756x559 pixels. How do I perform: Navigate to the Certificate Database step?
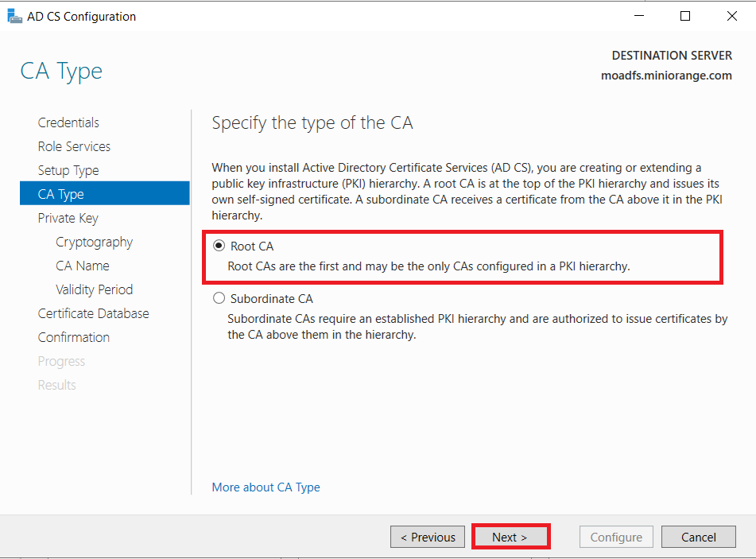coord(93,312)
